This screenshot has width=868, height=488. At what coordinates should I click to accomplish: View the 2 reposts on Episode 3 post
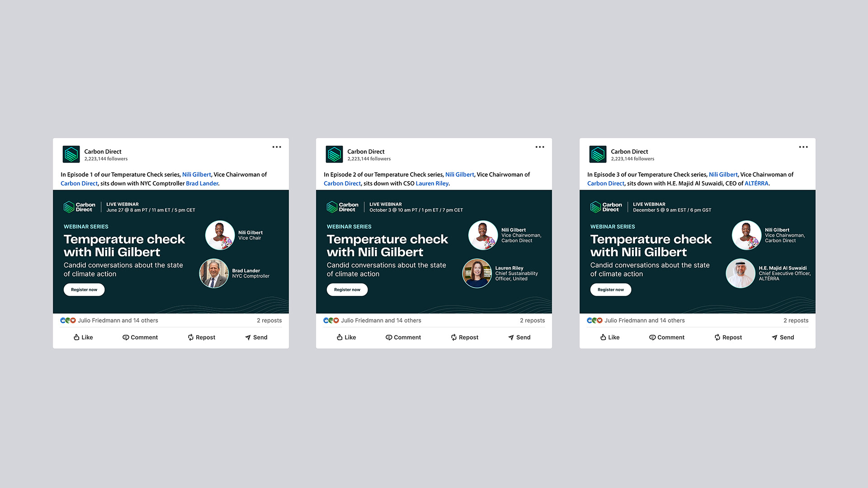coord(796,320)
